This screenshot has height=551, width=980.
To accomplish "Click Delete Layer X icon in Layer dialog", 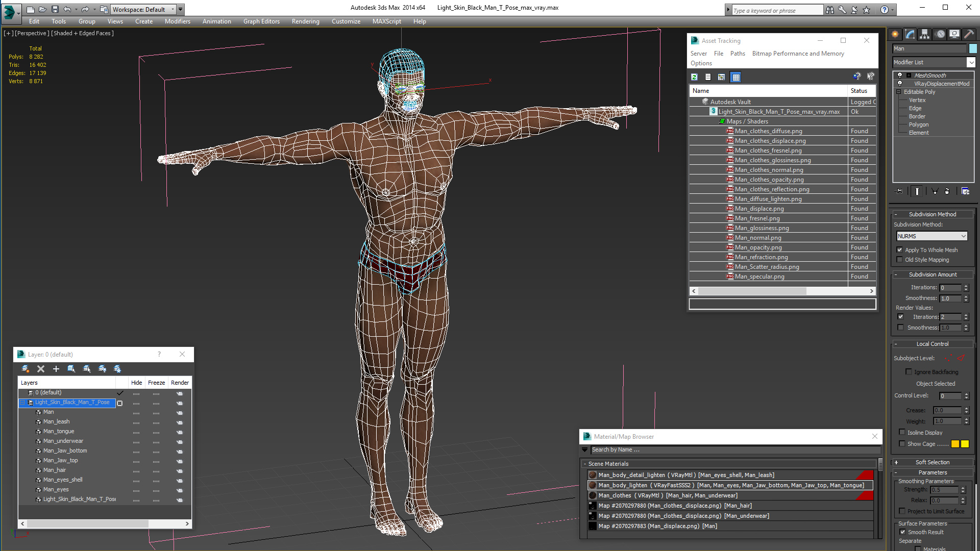I will tap(41, 369).
